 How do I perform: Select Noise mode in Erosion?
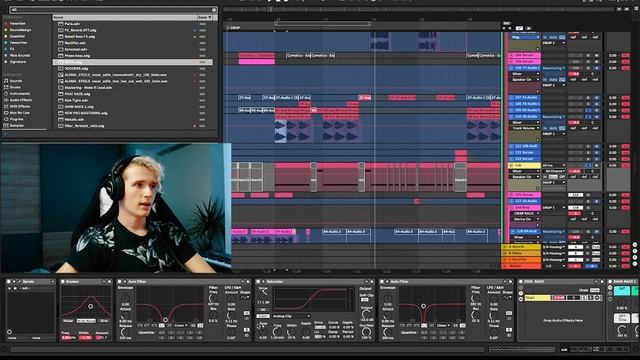[68, 321]
